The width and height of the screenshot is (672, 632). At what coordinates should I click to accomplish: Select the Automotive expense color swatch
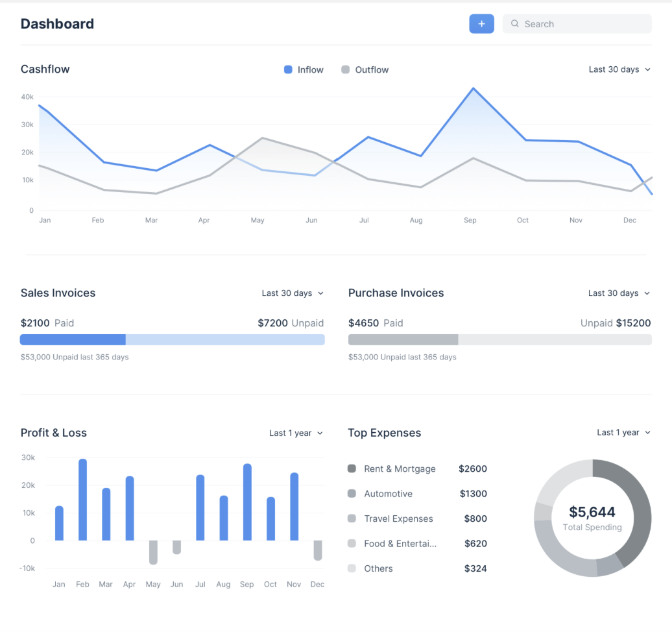[352, 494]
